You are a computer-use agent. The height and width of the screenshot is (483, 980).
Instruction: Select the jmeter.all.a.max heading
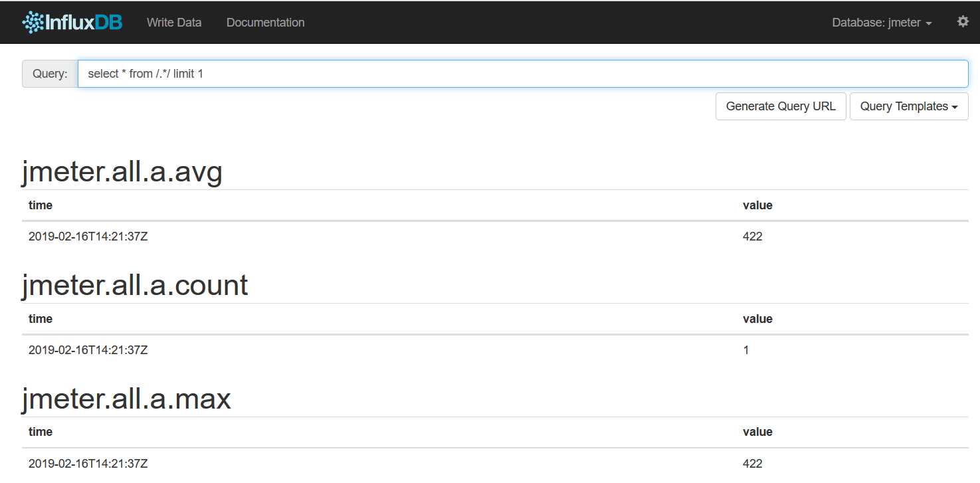[126, 399]
